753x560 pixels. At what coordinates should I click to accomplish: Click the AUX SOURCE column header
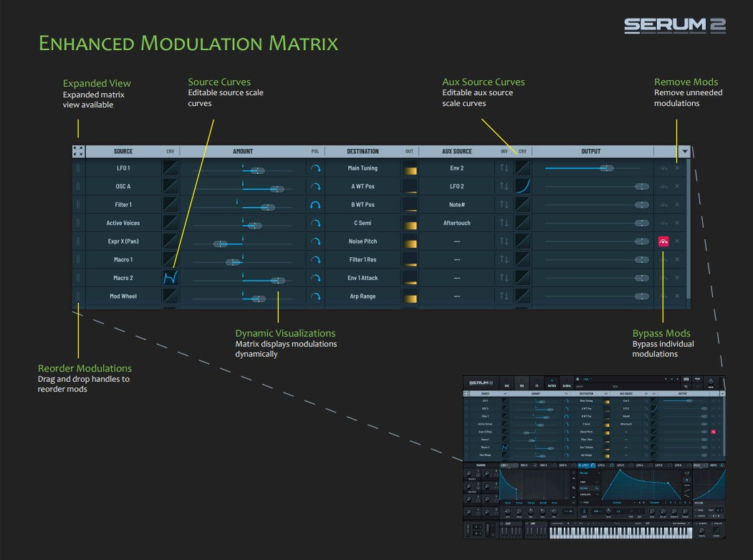pos(456,151)
